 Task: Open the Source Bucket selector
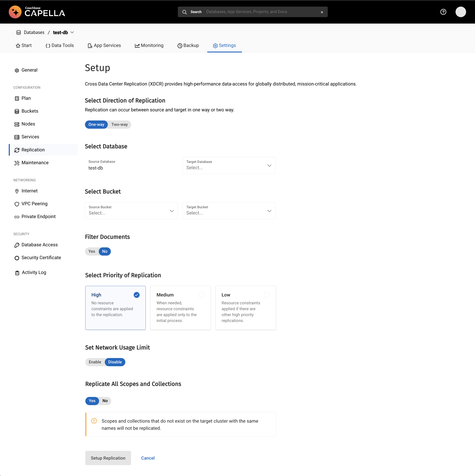131,211
